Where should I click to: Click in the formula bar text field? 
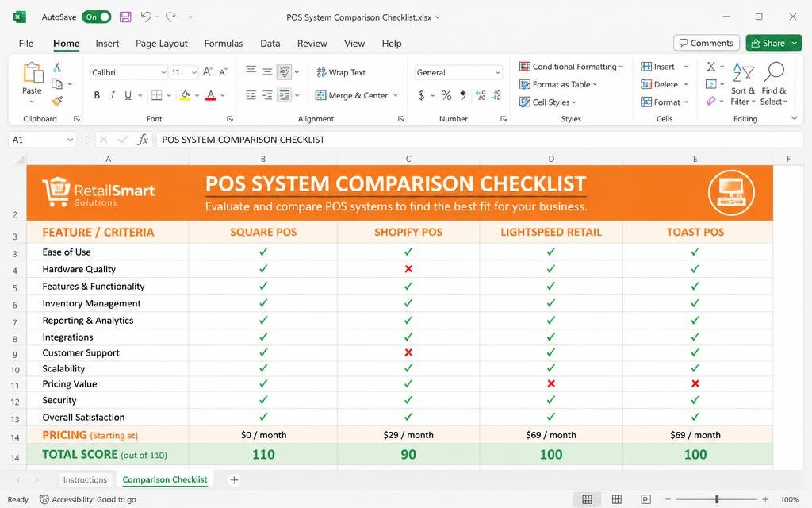[478, 140]
